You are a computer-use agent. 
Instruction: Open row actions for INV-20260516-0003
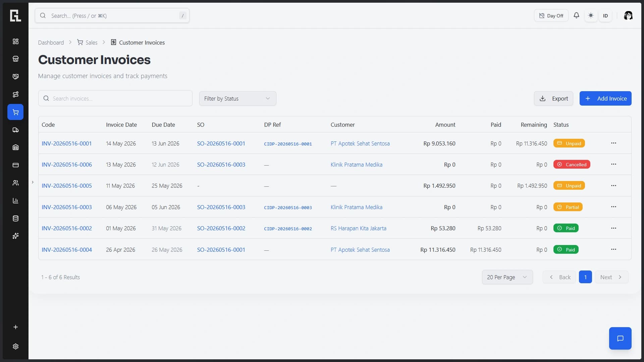(x=613, y=207)
